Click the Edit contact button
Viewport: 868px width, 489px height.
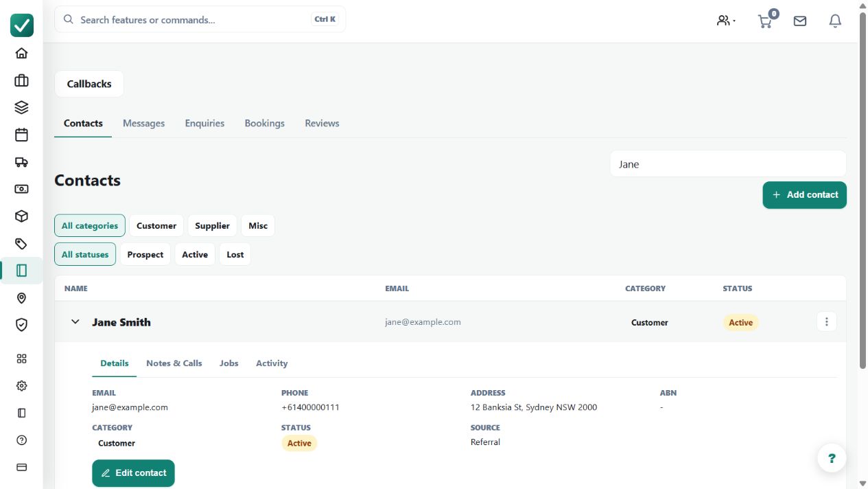[134, 473]
